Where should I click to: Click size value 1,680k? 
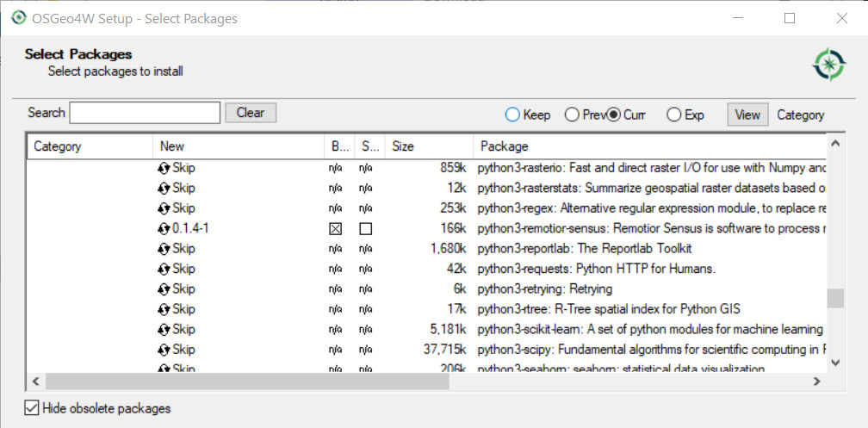[x=449, y=249]
